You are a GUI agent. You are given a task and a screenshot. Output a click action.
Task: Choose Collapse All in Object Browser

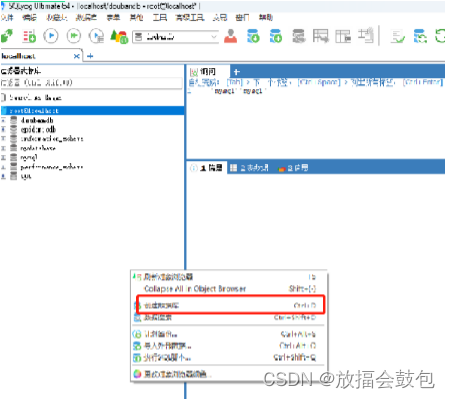coord(229,289)
